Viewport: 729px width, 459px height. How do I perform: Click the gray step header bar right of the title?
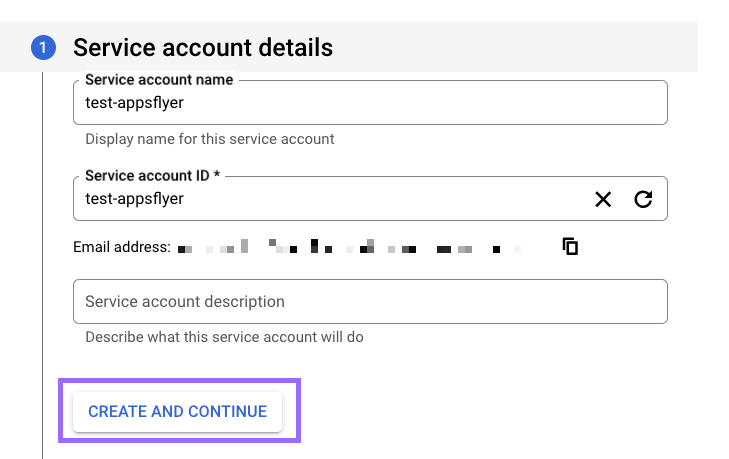coord(520,47)
